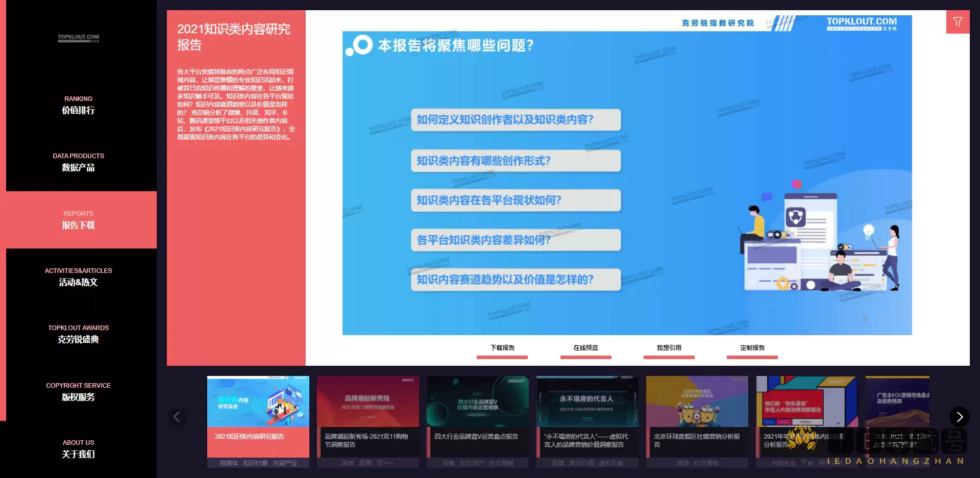
Task: Click the TOPKLOUT logo in the sidebar
Action: (x=78, y=38)
